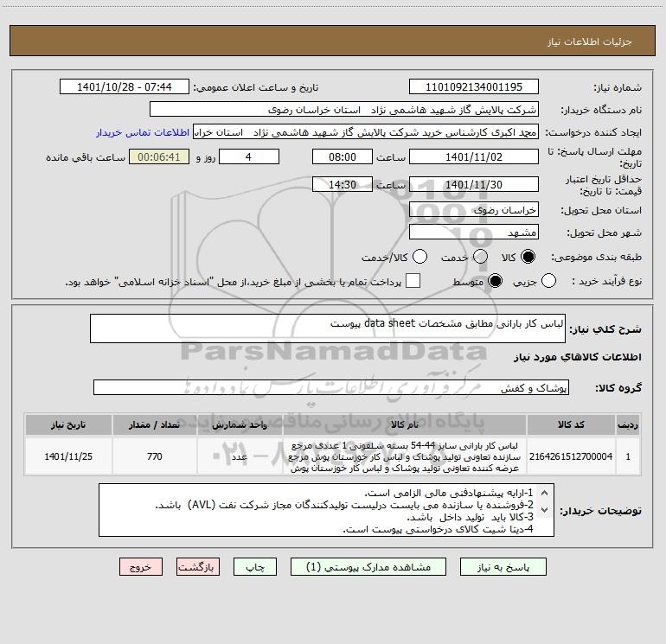Image resolution: width=666 pixels, height=644 pixels.
Task: Open مشاهده مدارک پیوستی (1) button
Action: point(368,567)
